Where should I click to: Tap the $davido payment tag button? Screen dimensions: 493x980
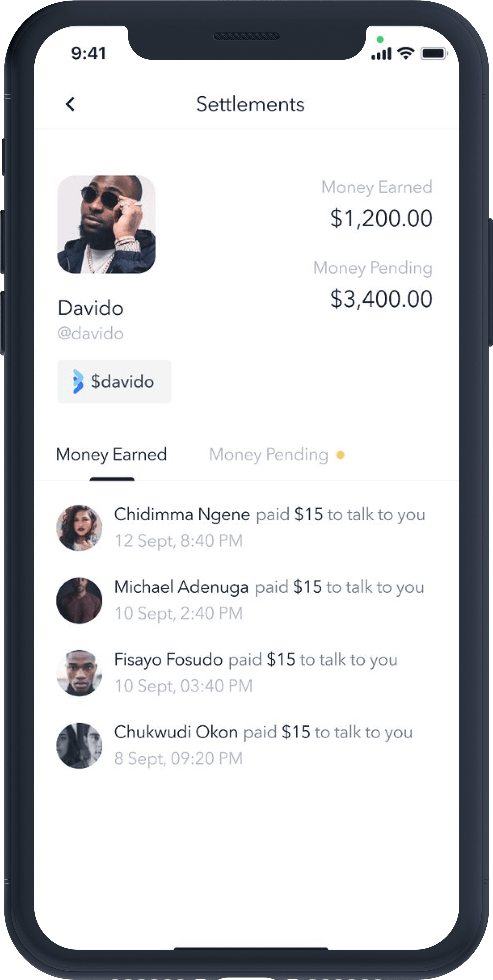[114, 381]
